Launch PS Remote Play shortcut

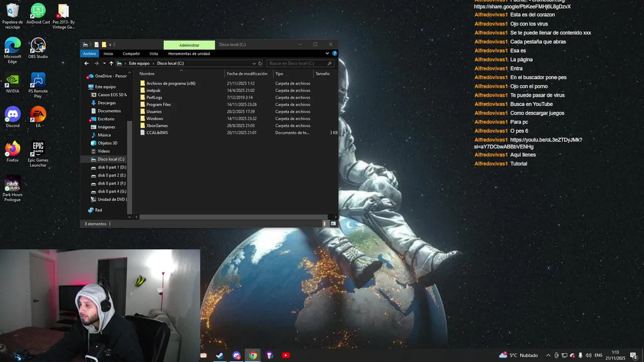click(38, 85)
